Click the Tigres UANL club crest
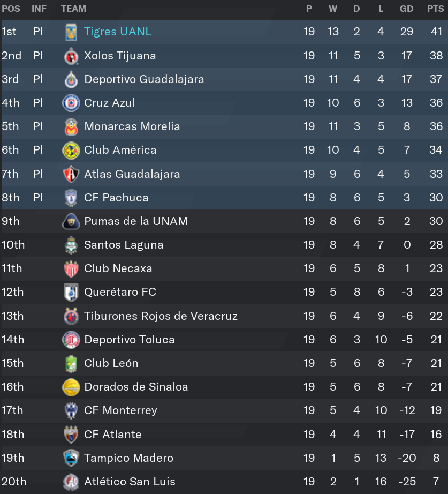448x494 pixels. point(71,32)
